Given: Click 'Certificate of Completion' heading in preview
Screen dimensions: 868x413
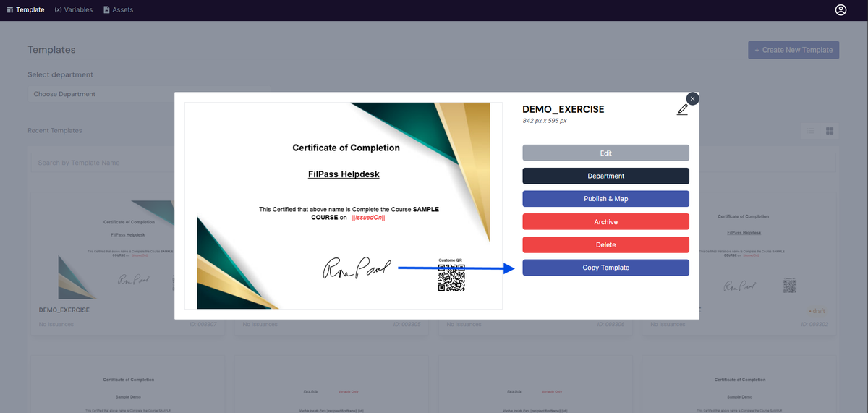Looking at the screenshot, I should (346, 148).
